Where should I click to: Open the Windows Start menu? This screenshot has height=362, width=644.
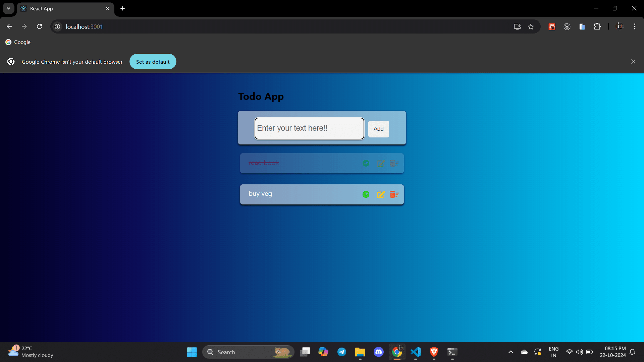click(192, 352)
